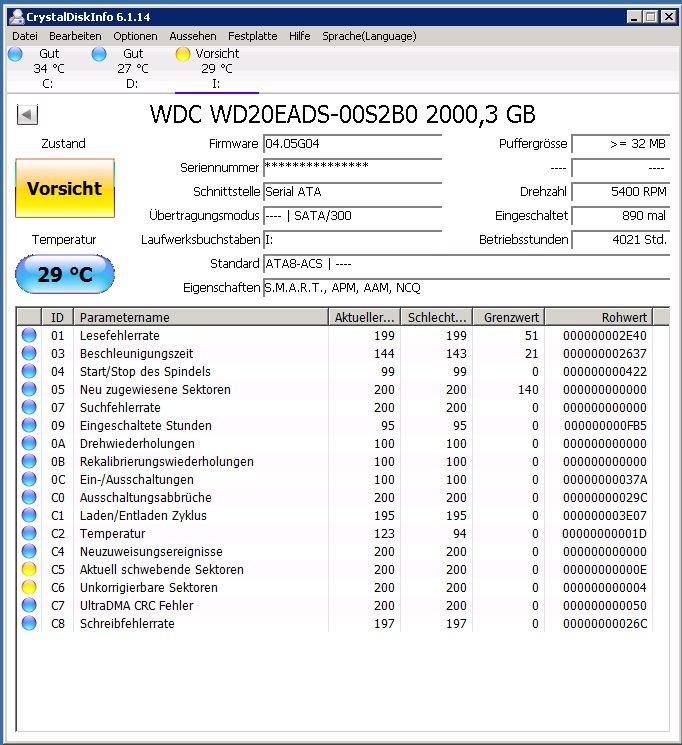The height and width of the screenshot is (745, 682).
Task: Click blue status icon for Temperatur row C2
Action: click(x=29, y=534)
